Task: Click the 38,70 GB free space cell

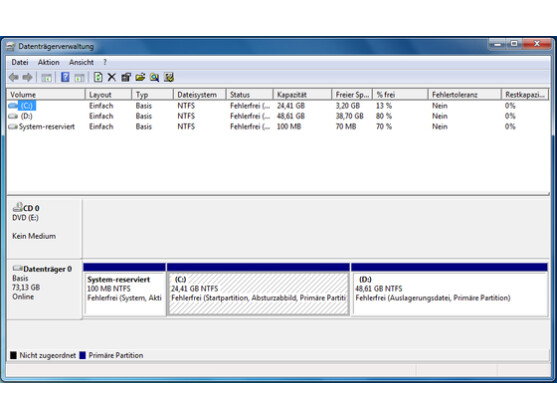Action: 350,116
